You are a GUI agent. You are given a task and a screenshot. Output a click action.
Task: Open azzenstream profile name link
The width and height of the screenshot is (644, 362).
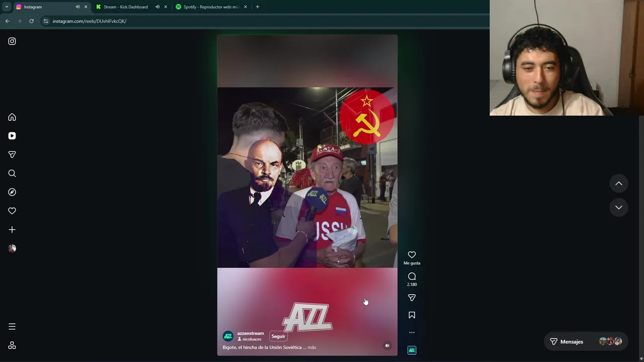coord(251,333)
